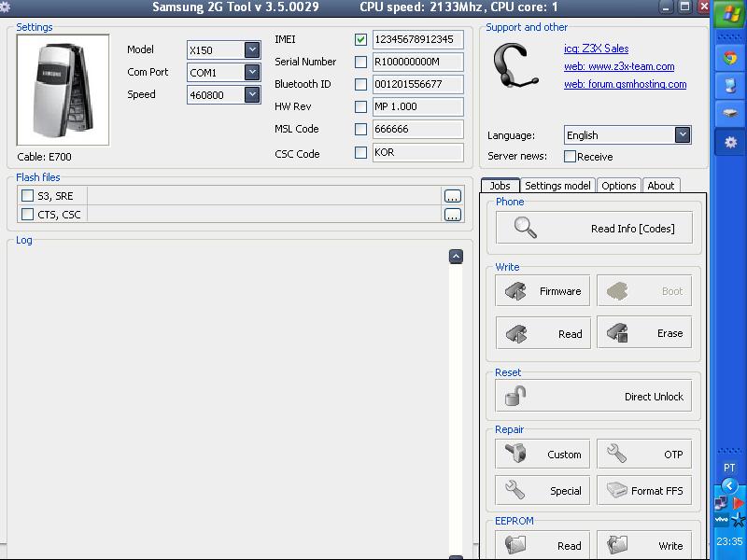The height and width of the screenshot is (560, 747).
Task: Click the star icon in system tray
Action: [739, 520]
